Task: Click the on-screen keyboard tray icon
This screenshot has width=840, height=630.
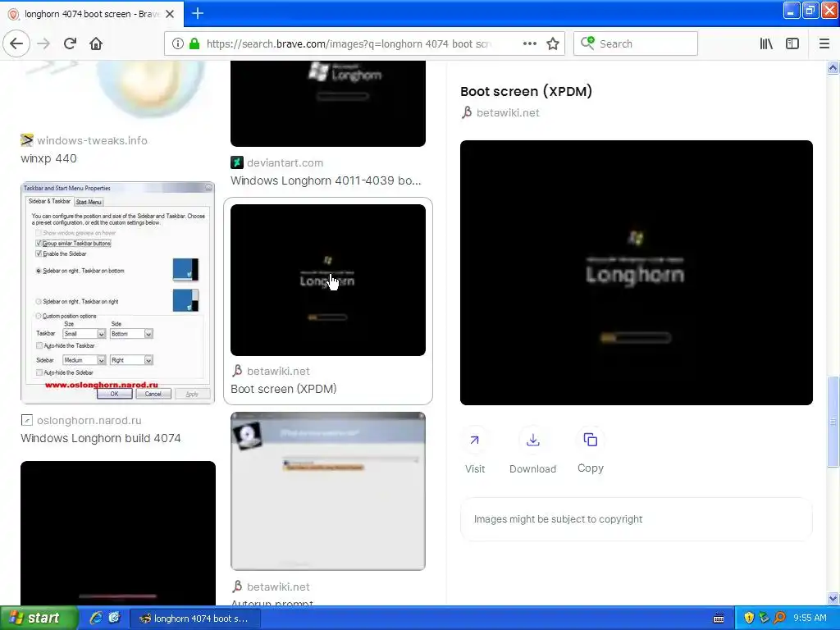Action: click(x=719, y=619)
